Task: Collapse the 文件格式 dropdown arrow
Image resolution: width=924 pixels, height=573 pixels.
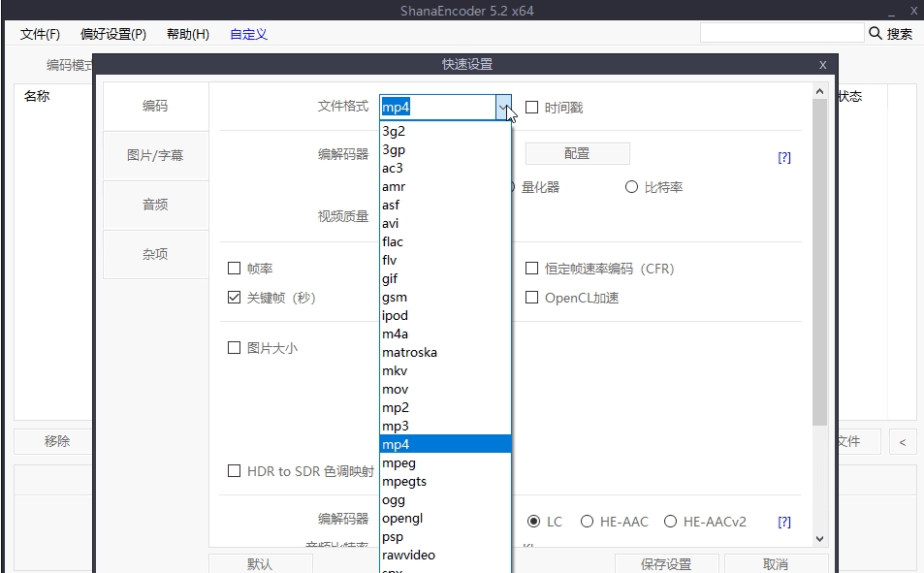Action: 502,108
